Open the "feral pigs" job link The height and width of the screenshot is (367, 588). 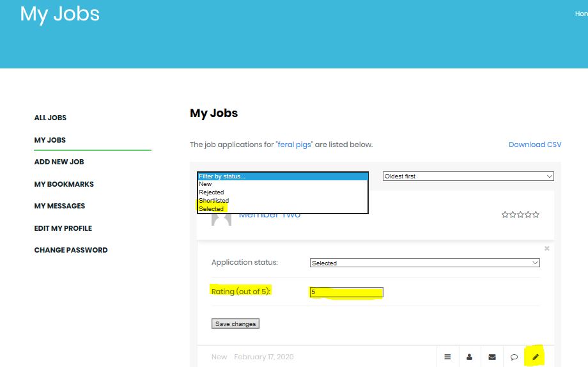coord(294,144)
